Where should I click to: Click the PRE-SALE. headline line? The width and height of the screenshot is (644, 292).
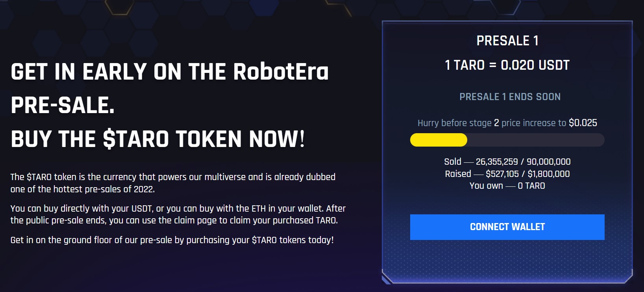[x=63, y=105]
